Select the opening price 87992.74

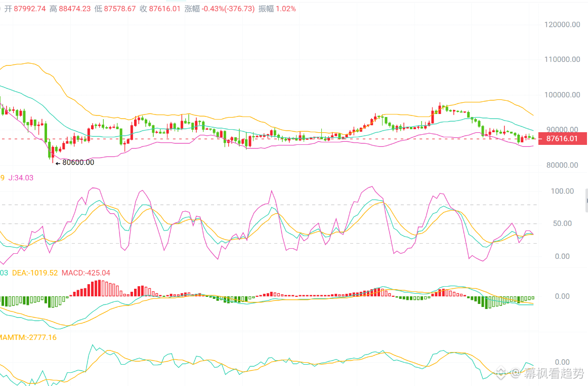pos(30,9)
